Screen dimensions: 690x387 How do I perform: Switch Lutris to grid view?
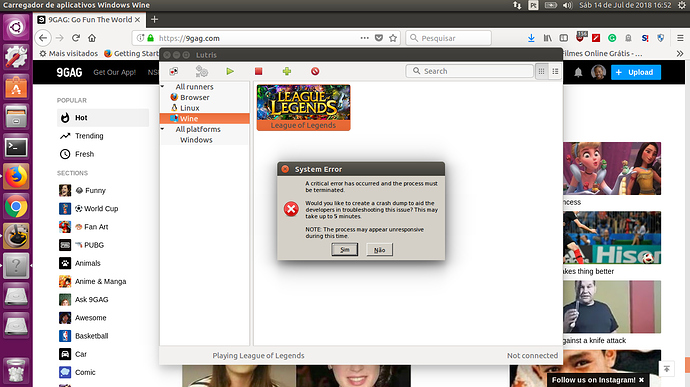(542, 71)
